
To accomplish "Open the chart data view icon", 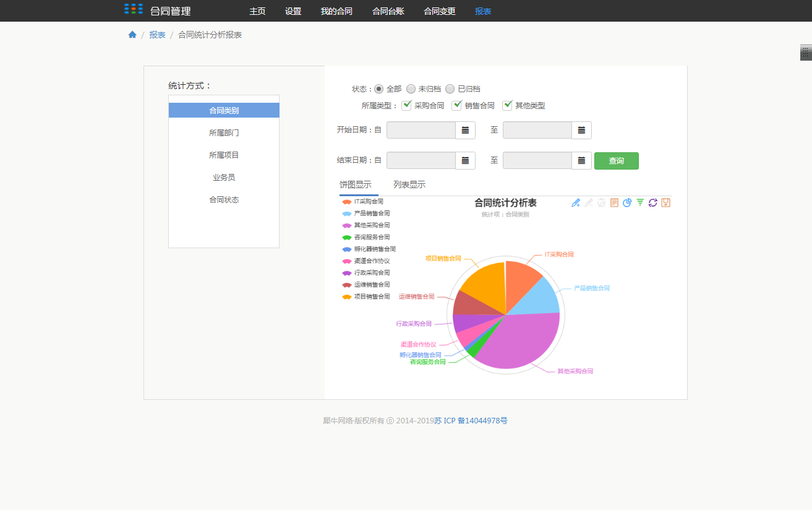I will [614, 202].
